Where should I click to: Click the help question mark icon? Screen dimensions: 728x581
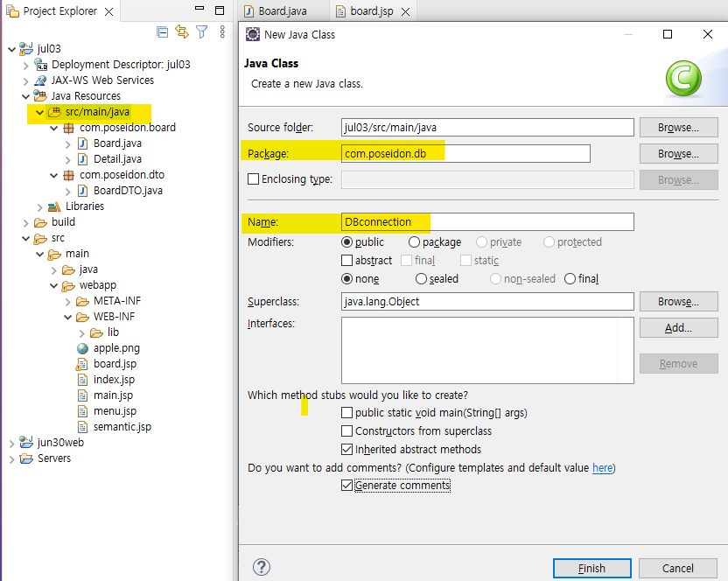(x=262, y=567)
